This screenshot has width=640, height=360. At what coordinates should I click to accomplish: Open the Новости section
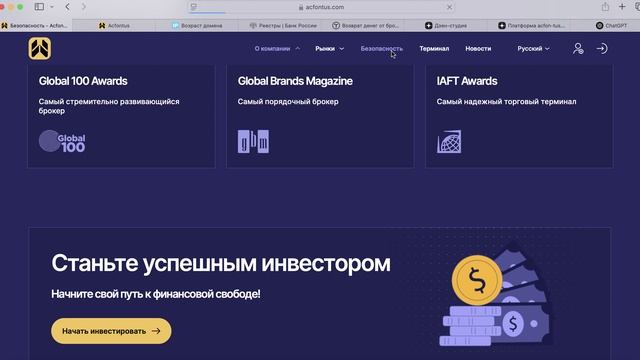click(478, 49)
